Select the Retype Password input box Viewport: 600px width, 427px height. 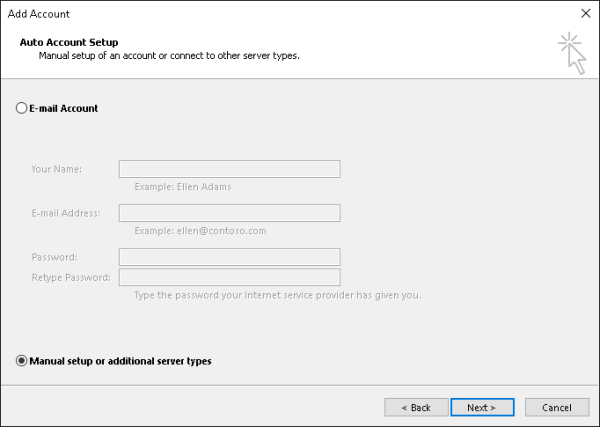click(229, 277)
